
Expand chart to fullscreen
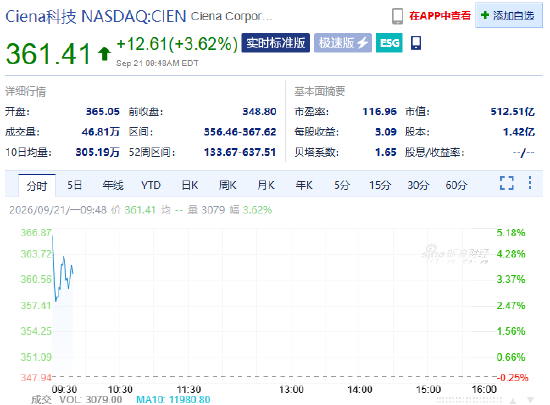tap(507, 183)
